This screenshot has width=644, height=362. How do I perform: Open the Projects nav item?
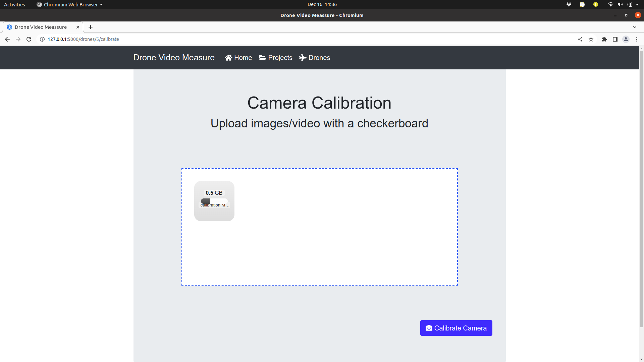[x=276, y=58]
